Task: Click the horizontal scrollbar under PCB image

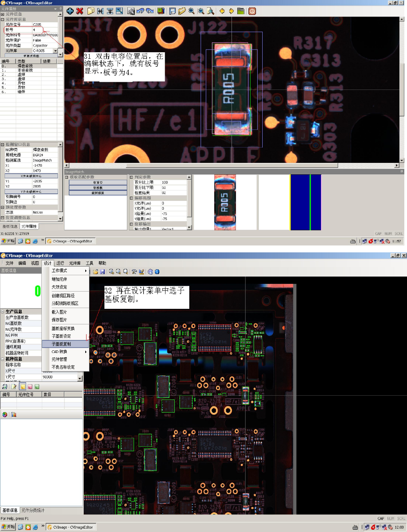Action: click(x=230, y=166)
